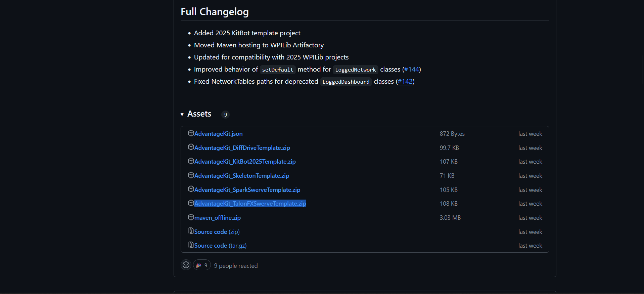Click the package icon beside maven_offline.zip
644x294 pixels.
point(191,217)
